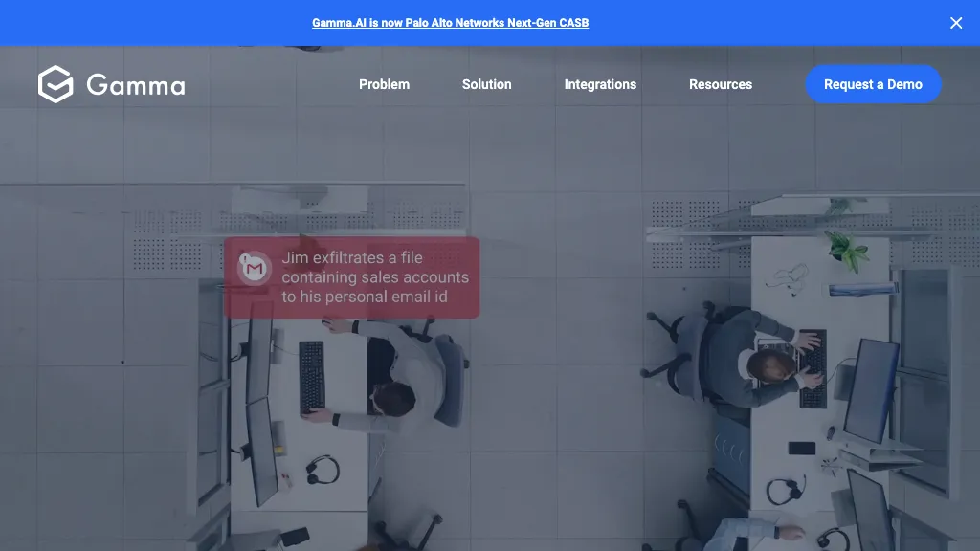The image size is (980, 551).
Task: Click the potted plant on the right desk
Action: click(848, 251)
